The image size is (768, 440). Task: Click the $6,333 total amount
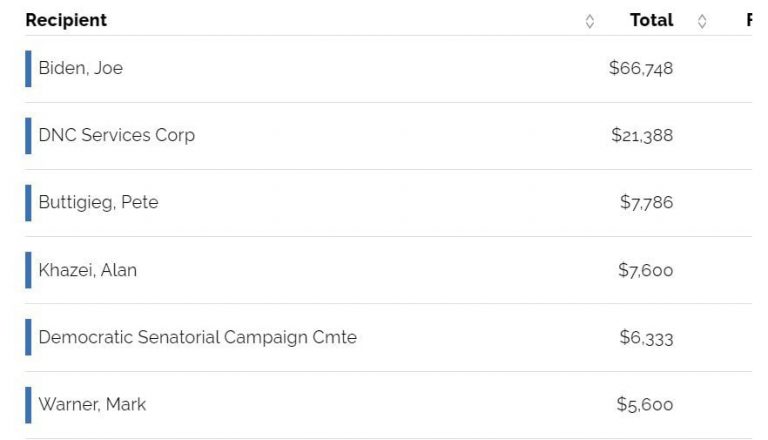point(646,337)
